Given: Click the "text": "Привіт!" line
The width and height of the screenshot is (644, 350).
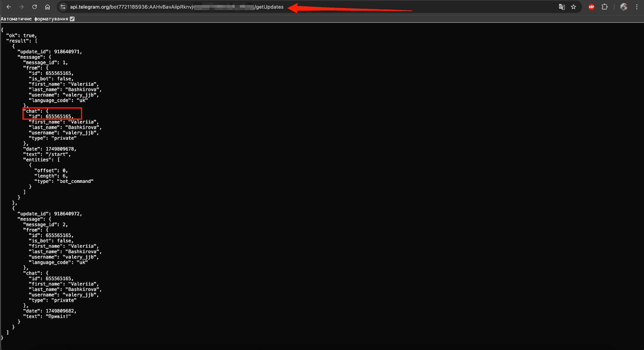Looking at the screenshot, I should [47, 317].
